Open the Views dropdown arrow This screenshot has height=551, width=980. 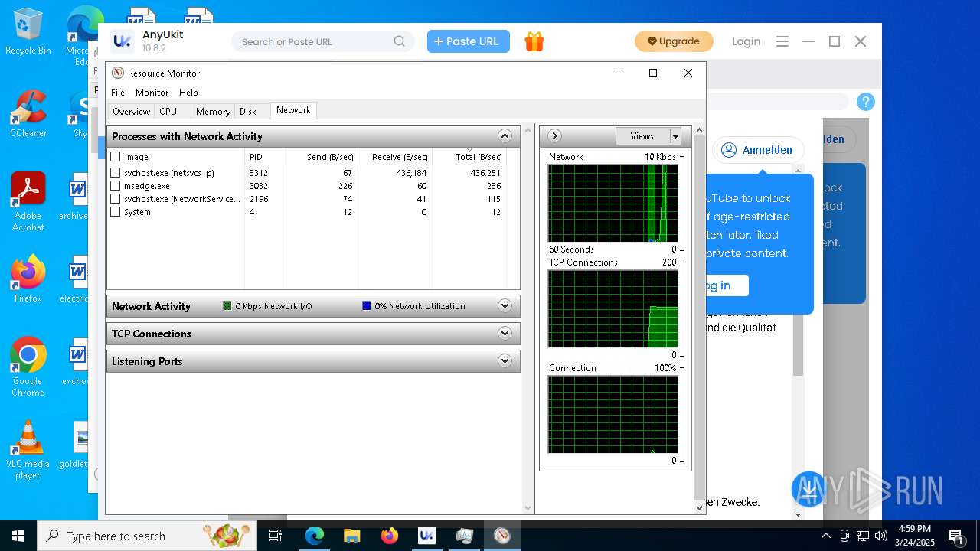pos(675,136)
